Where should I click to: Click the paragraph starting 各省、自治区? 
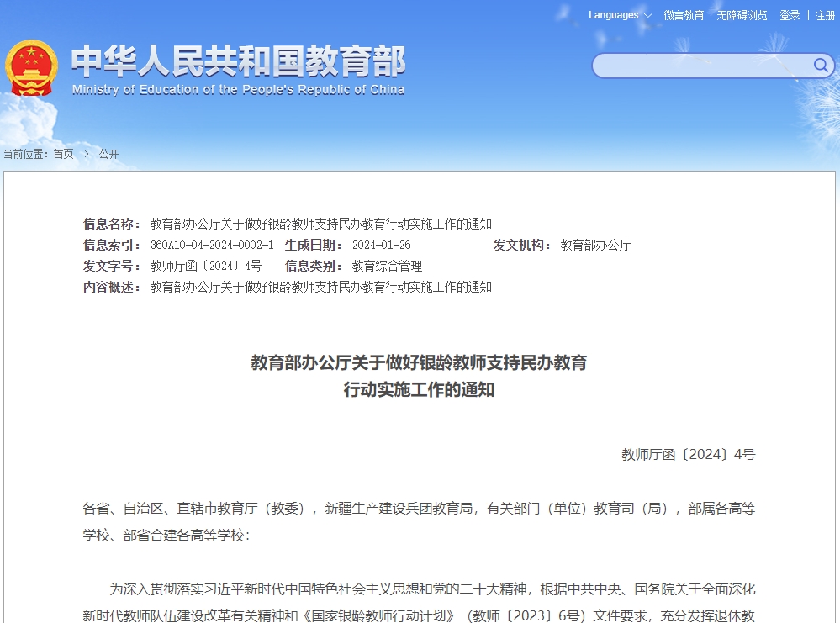[x=419, y=521]
